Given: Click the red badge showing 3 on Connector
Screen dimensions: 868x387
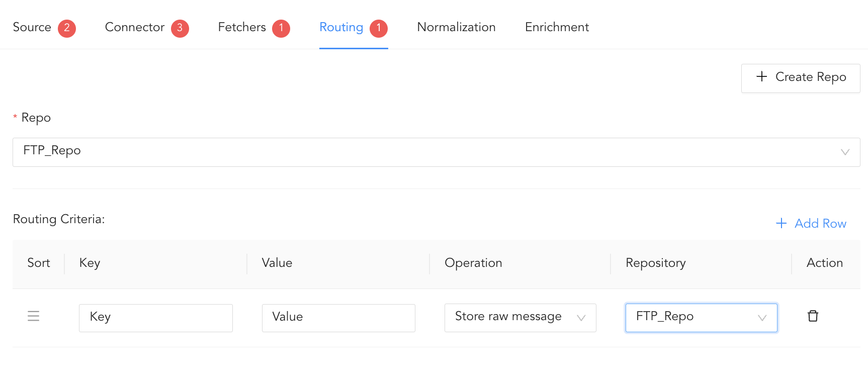Looking at the screenshot, I should (180, 28).
